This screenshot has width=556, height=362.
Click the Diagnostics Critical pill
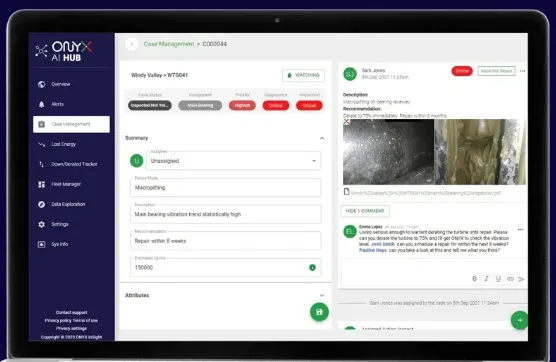(276, 105)
